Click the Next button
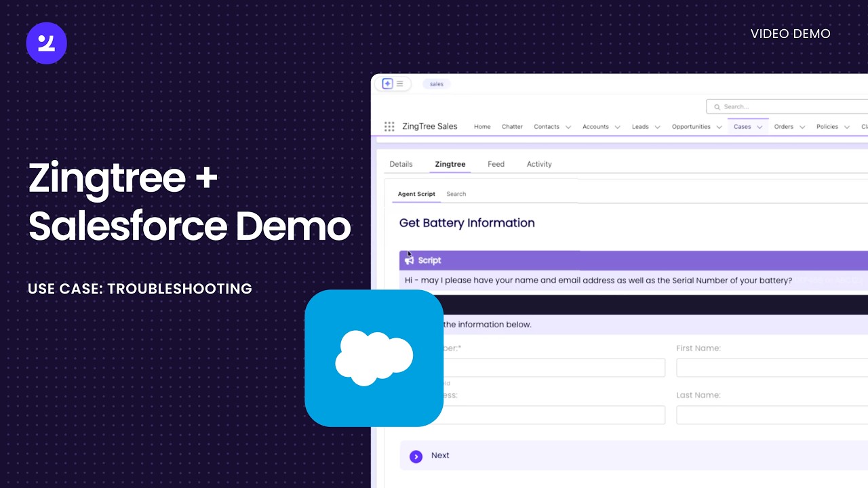Image resolution: width=868 pixels, height=488 pixels. (x=634, y=455)
